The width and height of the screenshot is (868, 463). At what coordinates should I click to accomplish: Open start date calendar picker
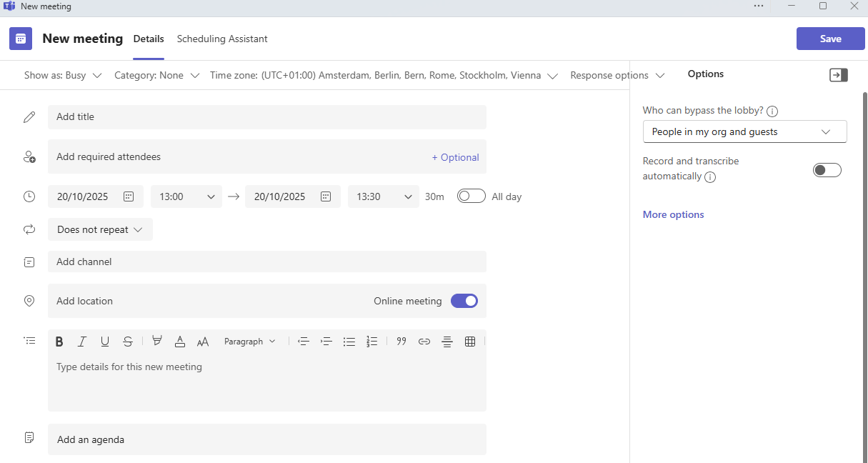[x=129, y=196]
